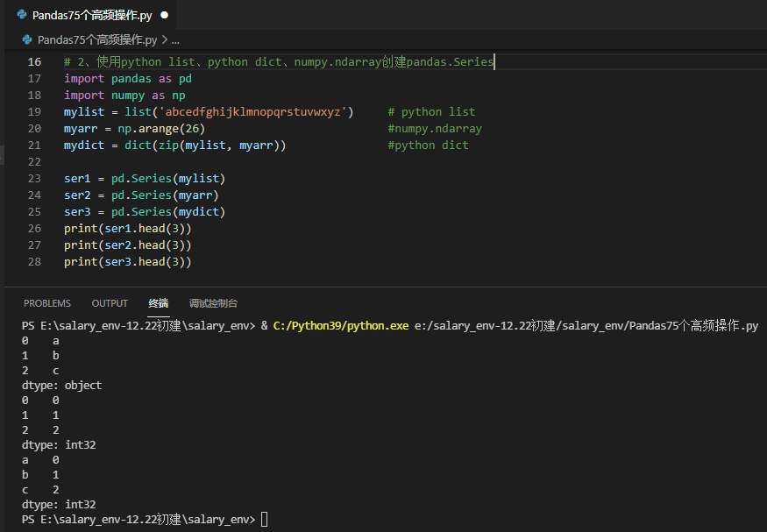
Task: Click 'ser2 = pd.Series(myarr)' on line 24
Action: click(141, 195)
